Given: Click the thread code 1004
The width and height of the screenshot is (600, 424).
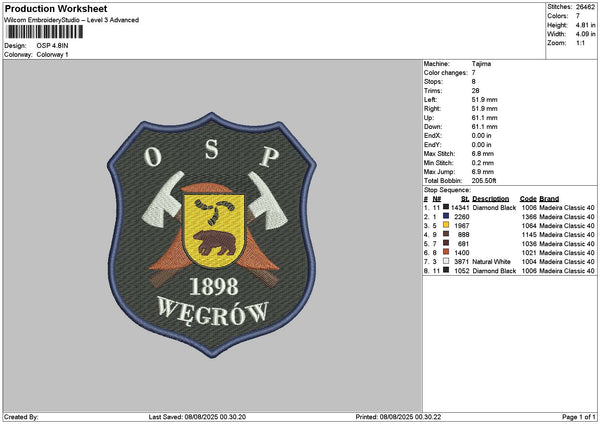Looking at the screenshot, I should (529, 262).
